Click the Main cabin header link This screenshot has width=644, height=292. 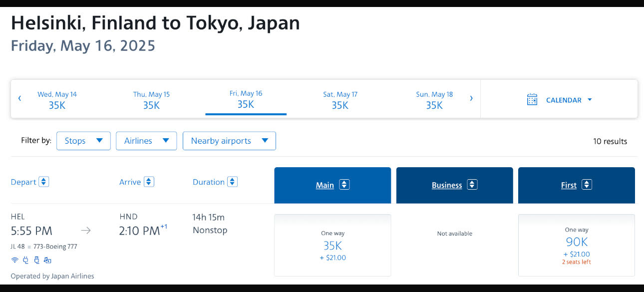pos(324,185)
